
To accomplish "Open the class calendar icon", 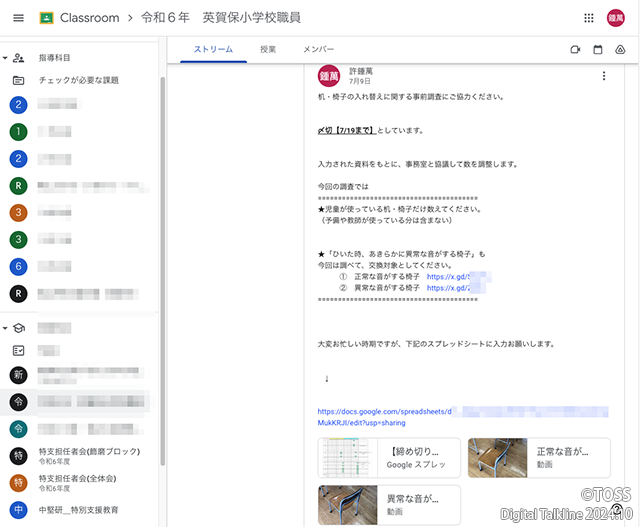I will tap(598, 49).
